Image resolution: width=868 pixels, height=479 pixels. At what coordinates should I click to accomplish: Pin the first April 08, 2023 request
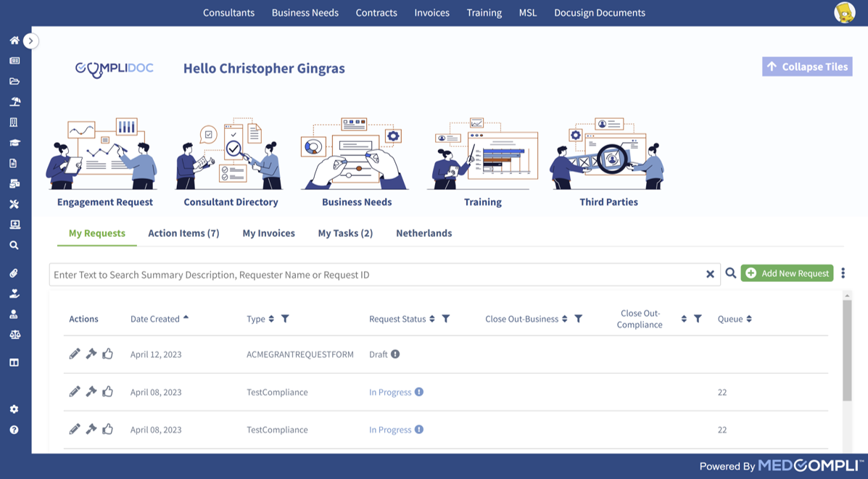pos(91,392)
